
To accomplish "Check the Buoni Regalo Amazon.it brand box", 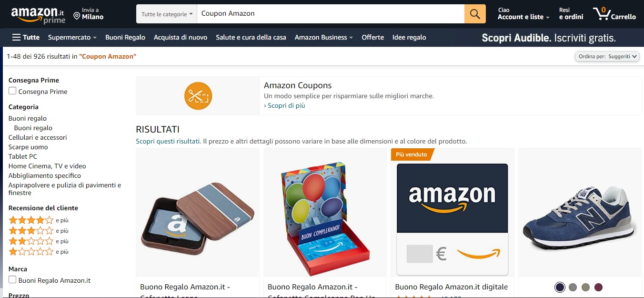I will pyautogui.click(x=12, y=280).
